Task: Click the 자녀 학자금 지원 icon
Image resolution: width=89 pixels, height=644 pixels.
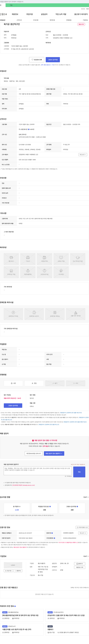Action: (x=78, y=259)
